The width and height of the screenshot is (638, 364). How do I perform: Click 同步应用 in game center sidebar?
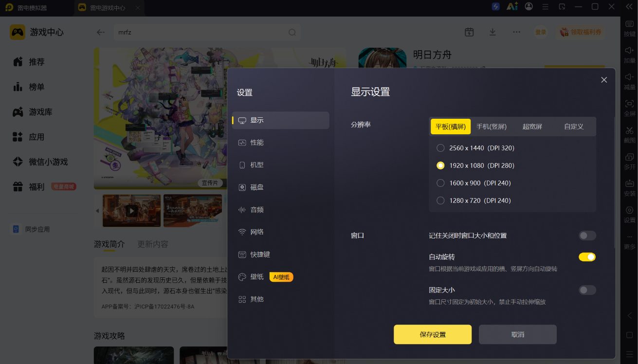pyautogui.click(x=31, y=229)
